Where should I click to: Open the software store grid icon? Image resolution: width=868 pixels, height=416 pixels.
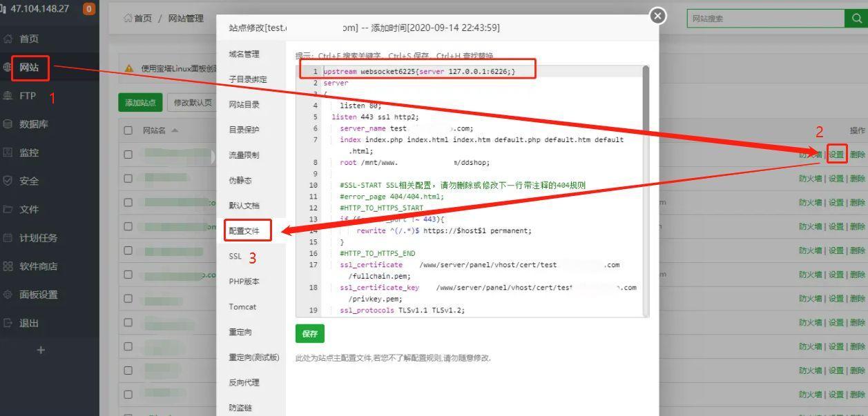click(x=8, y=266)
